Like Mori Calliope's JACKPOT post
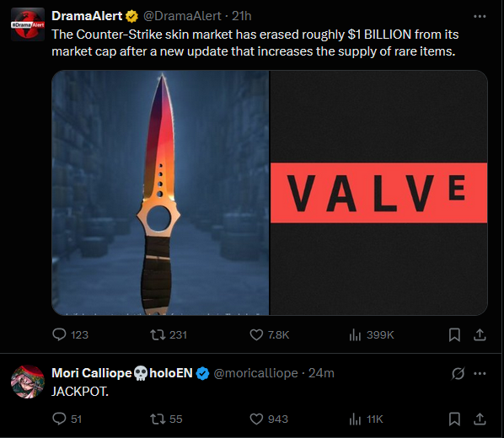 (269, 419)
